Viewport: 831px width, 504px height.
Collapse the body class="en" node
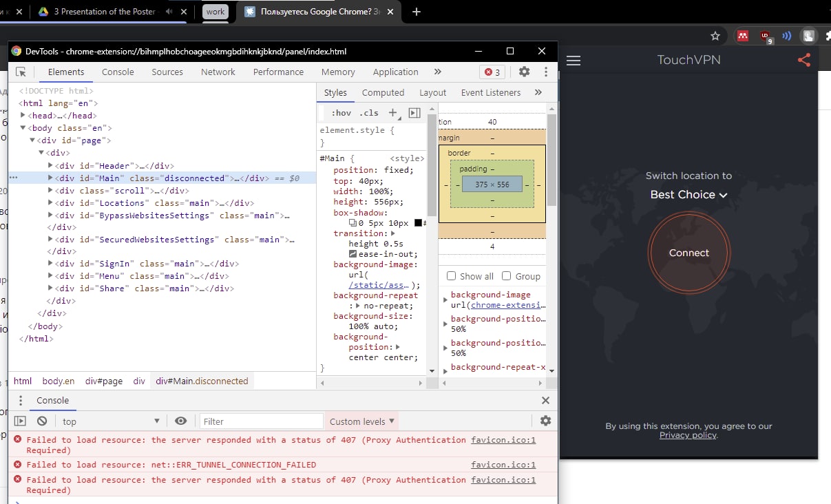click(23, 128)
